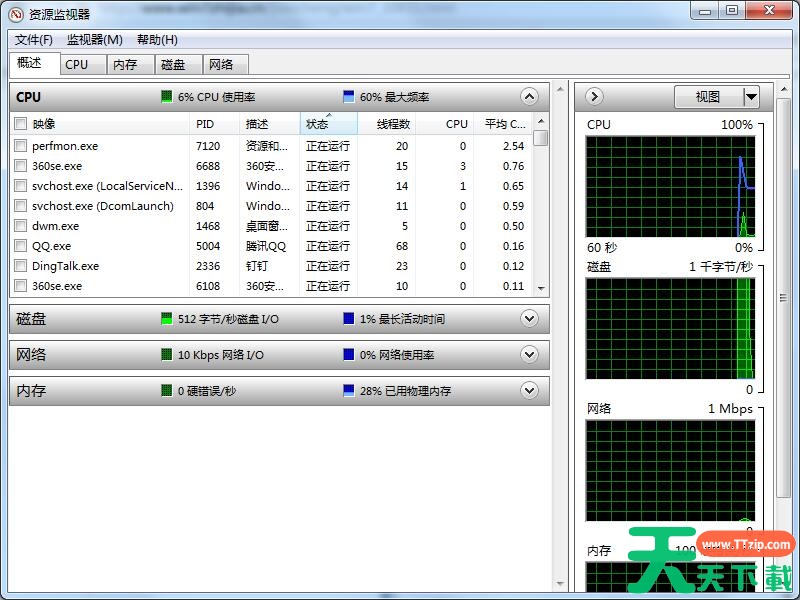
Task: Check the checkbox next to DingTalk.exe
Action: 20,266
